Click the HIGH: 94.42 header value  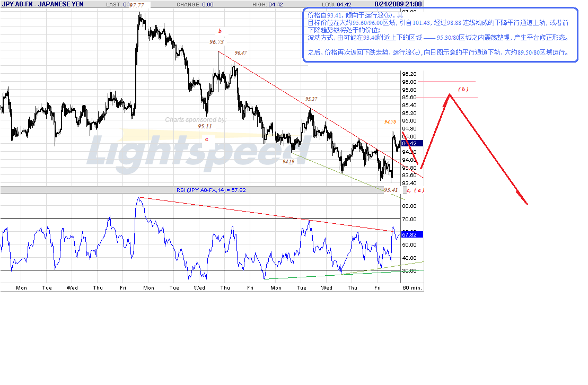tap(268, 4)
